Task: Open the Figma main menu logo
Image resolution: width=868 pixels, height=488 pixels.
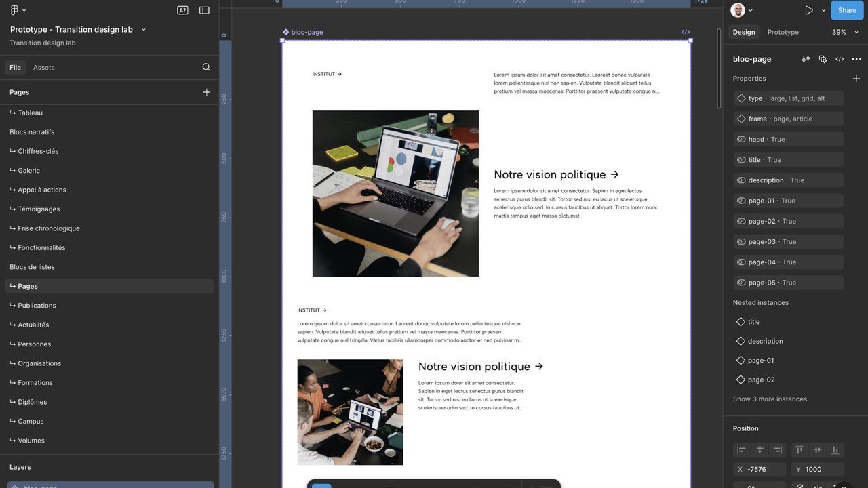Action: tap(15, 10)
